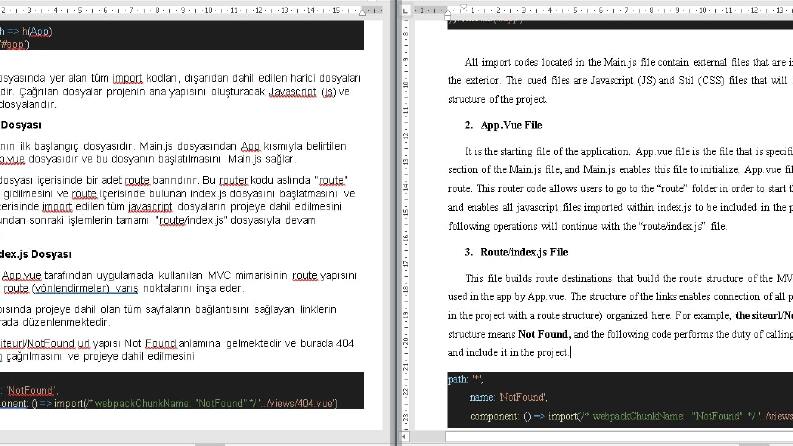Image resolution: width=793 pixels, height=446 pixels.
Task: Click "h(App)" in the left document code block
Action: pyautogui.click(x=37, y=31)
